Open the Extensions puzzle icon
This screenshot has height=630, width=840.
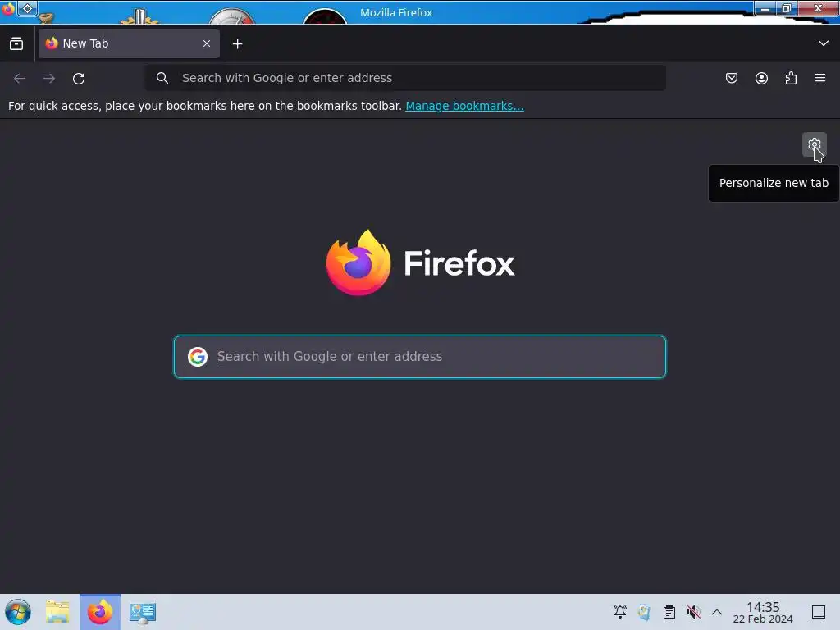(x=791, y=78)
